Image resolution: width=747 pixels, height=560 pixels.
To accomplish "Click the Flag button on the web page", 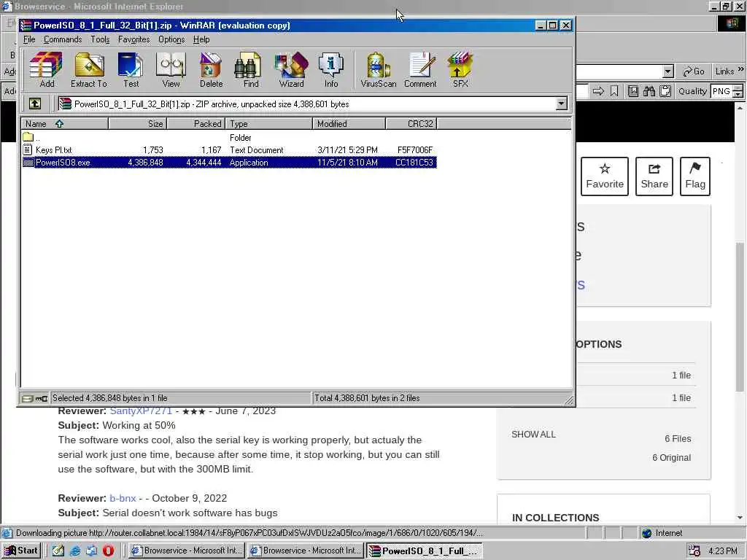I will 695,176.
